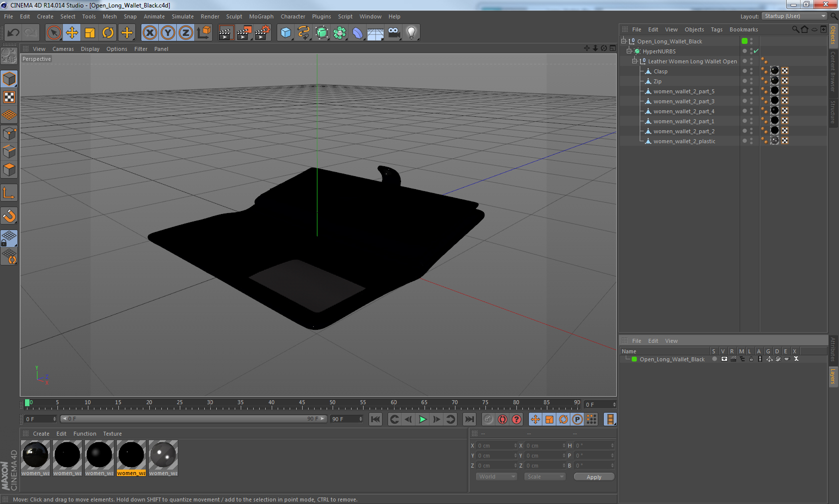This screenshot has height=504, width=839.
Task: Collapse Open_Long_Wallet_Black tree node
Action: [624, 41]
